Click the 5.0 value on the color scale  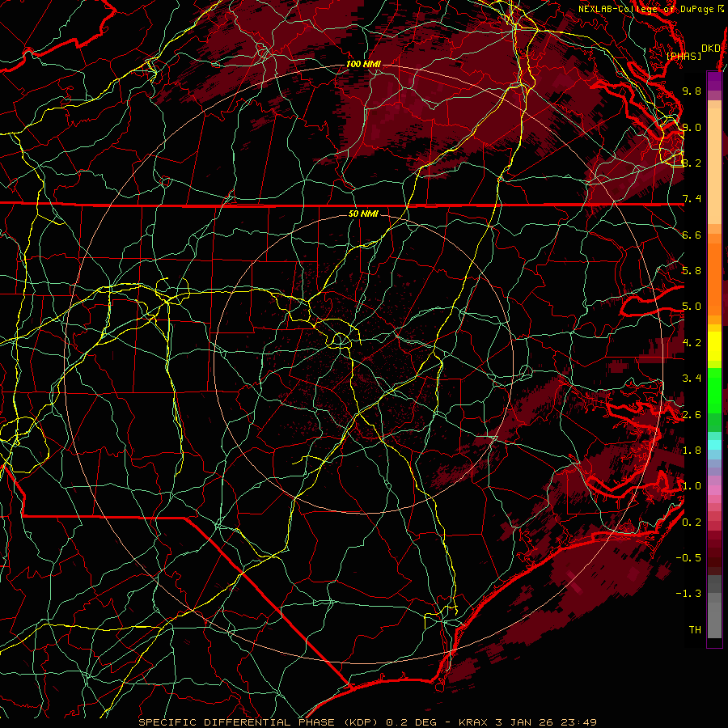tap(692, 307)
